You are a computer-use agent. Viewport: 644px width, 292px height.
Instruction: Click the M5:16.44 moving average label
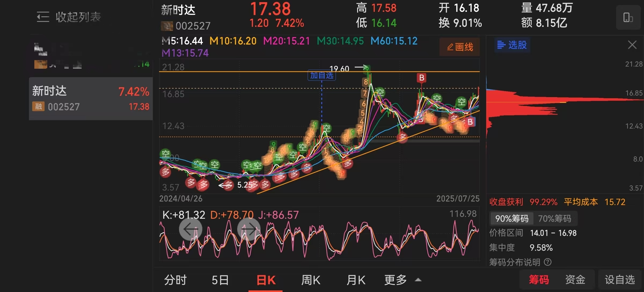pyautogui.click(x=182, y=41)
